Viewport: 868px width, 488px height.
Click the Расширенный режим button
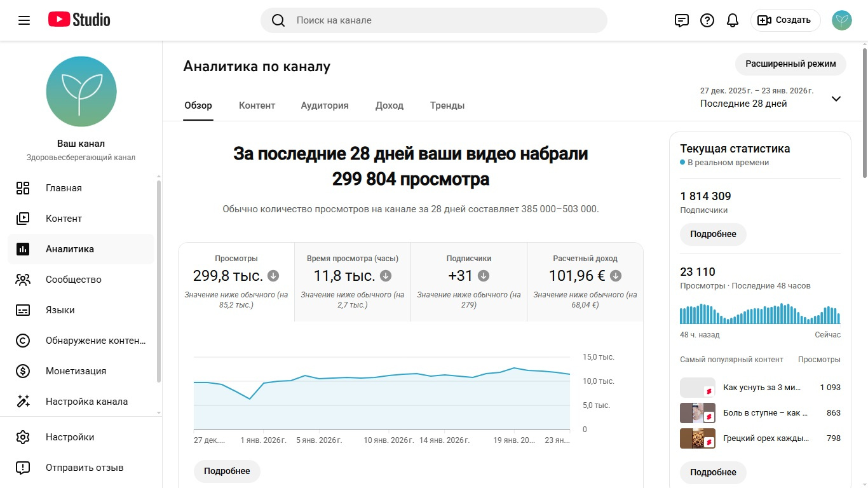(x=790, y=64)
